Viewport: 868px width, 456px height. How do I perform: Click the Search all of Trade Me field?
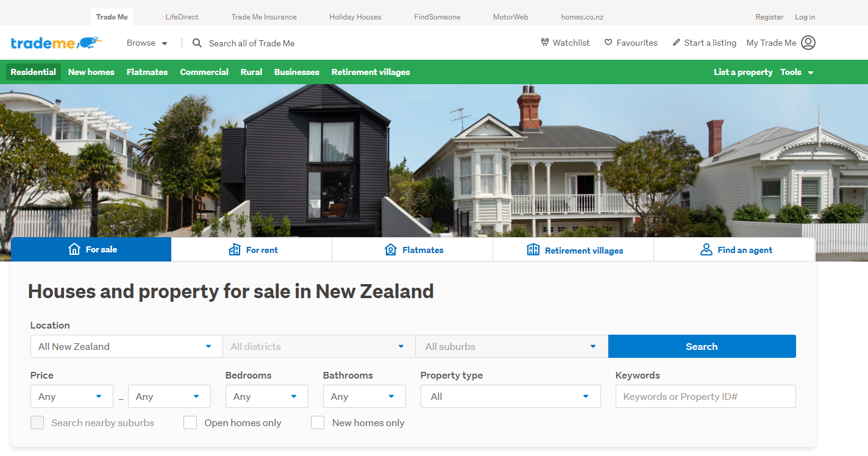pyautogui.click(x=252, y=43)
